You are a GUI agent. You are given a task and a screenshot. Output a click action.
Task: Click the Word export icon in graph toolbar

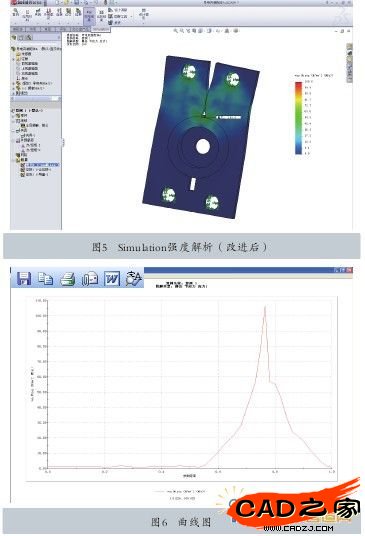click(112, 279)
